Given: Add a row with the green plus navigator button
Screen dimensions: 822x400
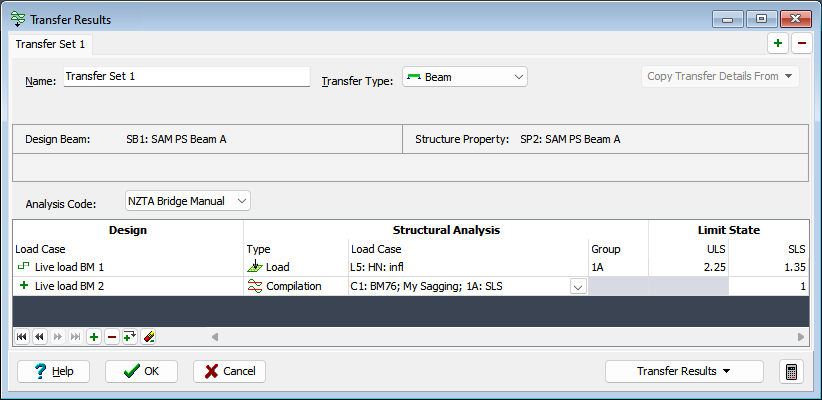Looking at the screenshot, I should pos(94,337).
